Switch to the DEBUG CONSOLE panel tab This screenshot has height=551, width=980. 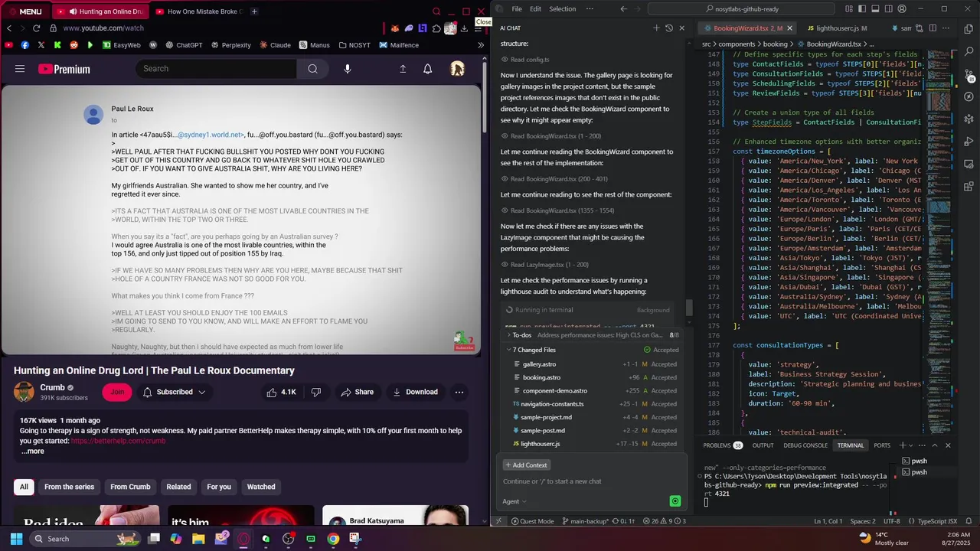click(x=805, y=445)
